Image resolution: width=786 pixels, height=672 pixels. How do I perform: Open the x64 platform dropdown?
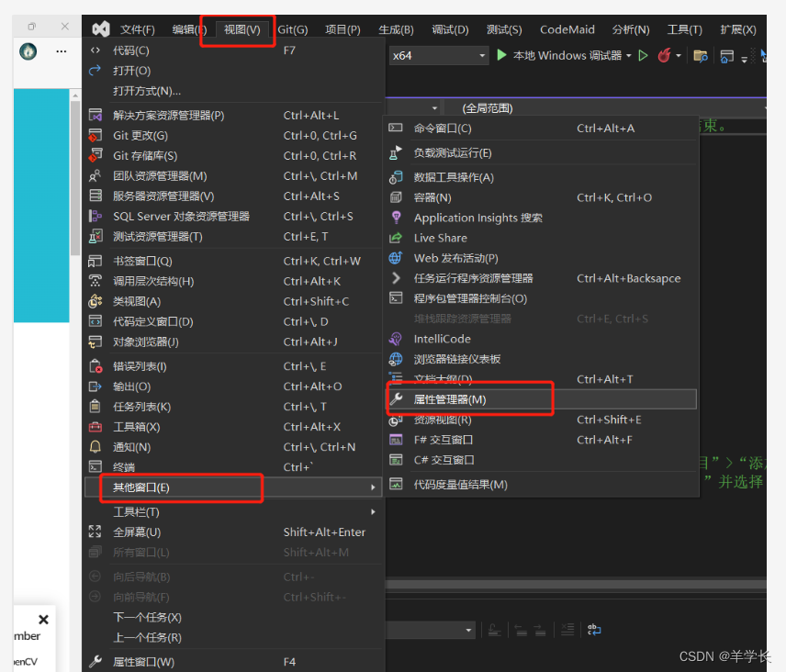click(x=481, y=55)
